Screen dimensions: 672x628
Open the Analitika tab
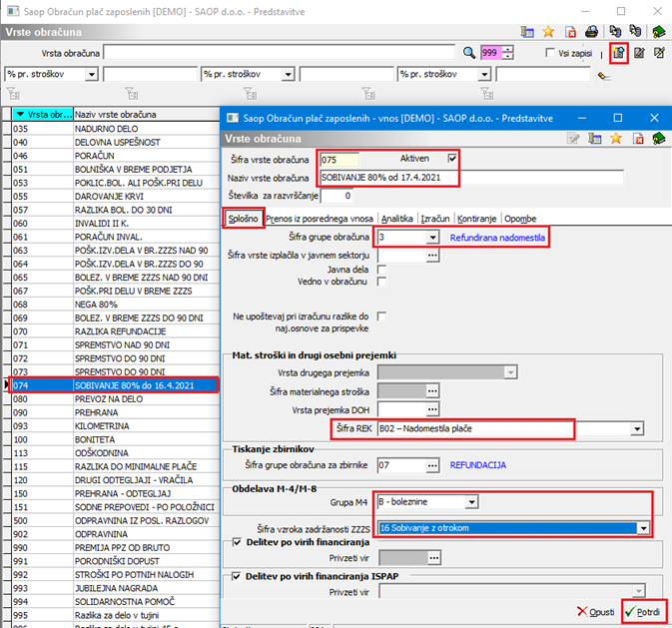click(x=397, y=219)
